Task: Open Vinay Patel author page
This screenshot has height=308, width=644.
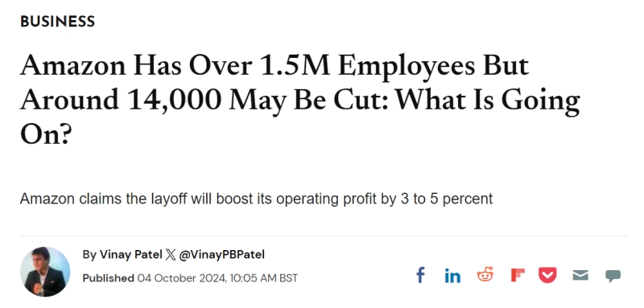Action: (131, 255)
